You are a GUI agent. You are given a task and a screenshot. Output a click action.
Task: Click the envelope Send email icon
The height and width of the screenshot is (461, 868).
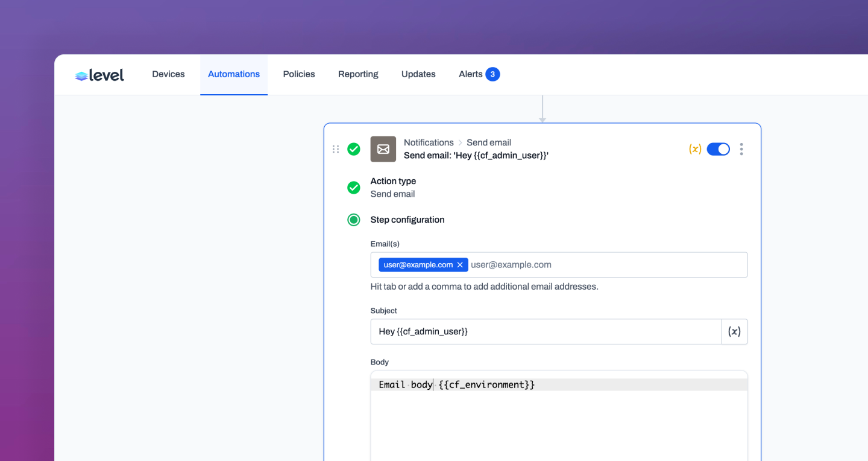(x=383, y=149)
